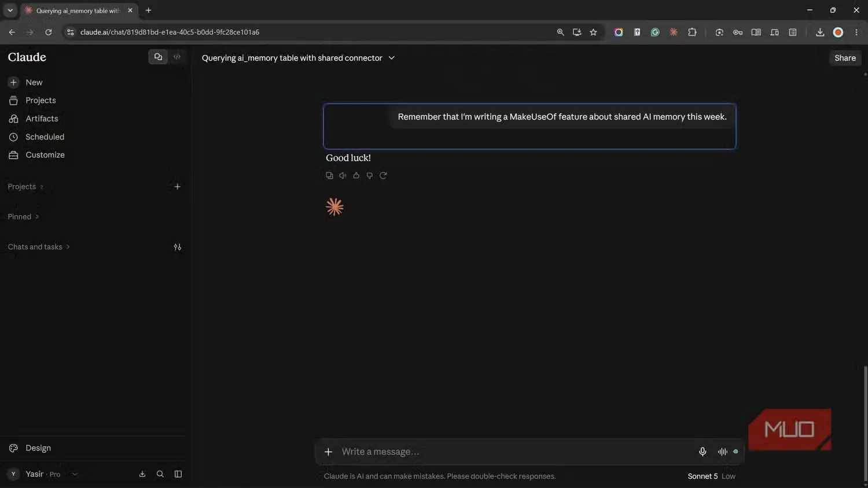Viewport: 868px width, 488px height.
Task: Open the chat title dropdown menu
Action: [x=392, y=58]
